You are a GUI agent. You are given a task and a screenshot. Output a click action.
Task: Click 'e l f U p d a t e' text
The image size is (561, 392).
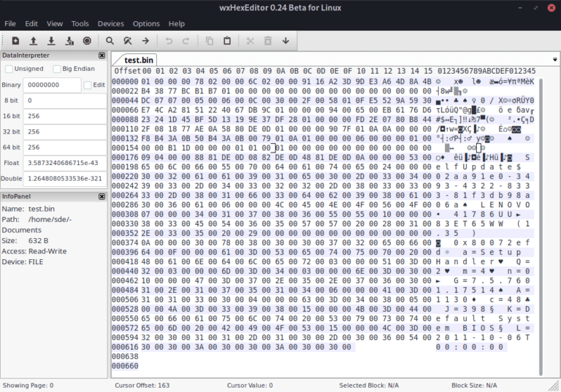[473, 166]
